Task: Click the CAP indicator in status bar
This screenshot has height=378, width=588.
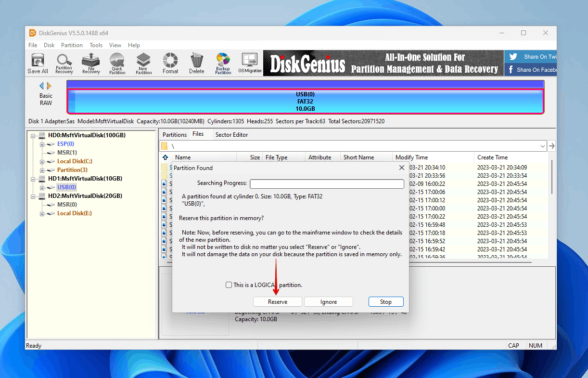Action: pos(513,346)
